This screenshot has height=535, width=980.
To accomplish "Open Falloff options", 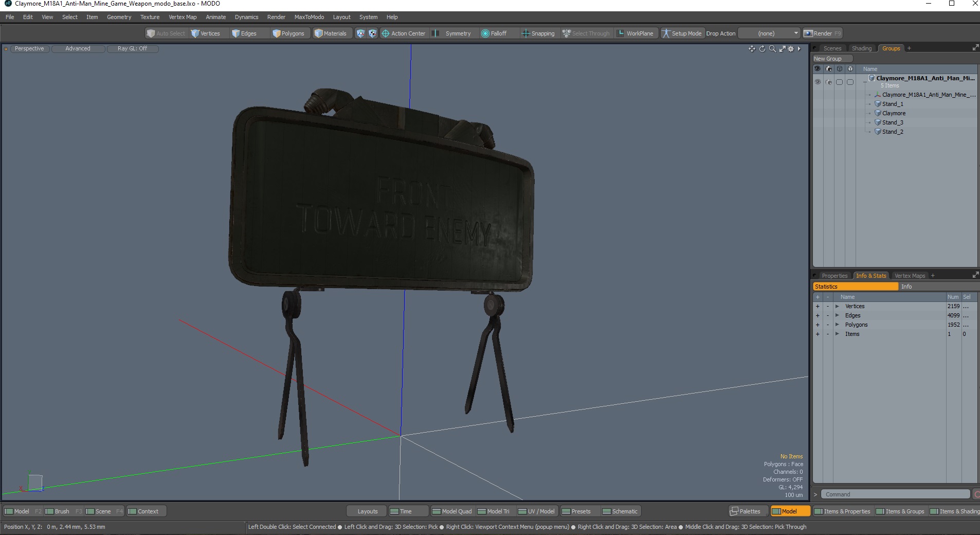I will [x=494, y=33].
